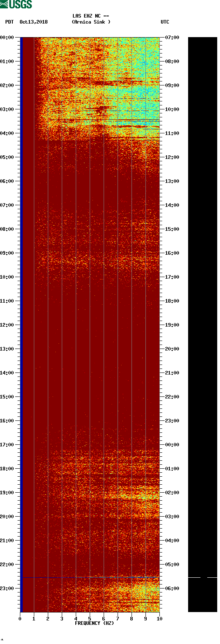Click the FREQUENCY (HZ) axis label
This screenshot has width=220, height=644.
coord(94,623)
